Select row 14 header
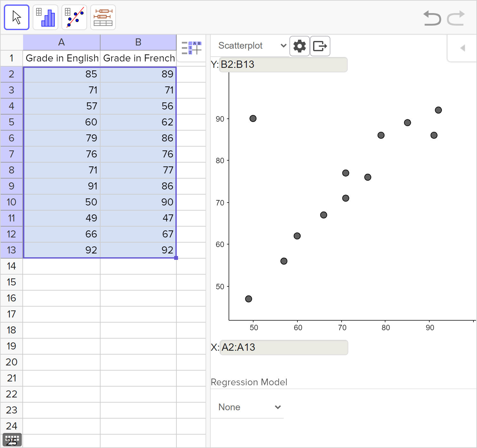The height and width of the screenshot is (448, 477). pos(12,266)
